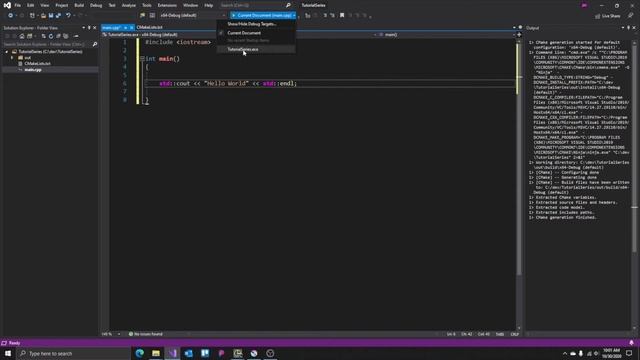
Task: Open the Trello taskbar icon
Action: pos(205,353)
